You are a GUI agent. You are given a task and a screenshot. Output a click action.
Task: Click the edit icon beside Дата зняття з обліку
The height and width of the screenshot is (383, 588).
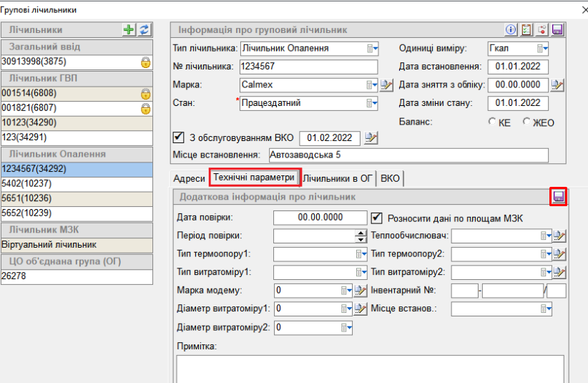558,85
